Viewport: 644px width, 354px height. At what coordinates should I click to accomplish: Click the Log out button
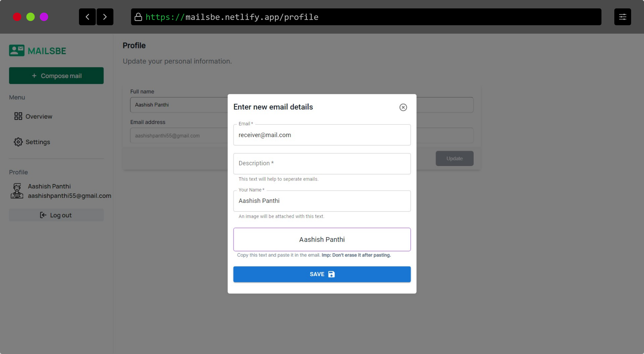56,215
